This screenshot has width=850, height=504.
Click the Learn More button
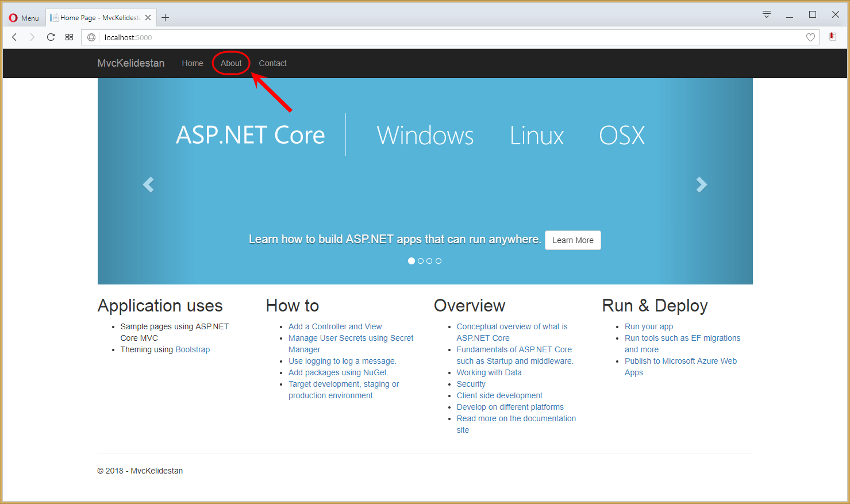coord(573,240)
